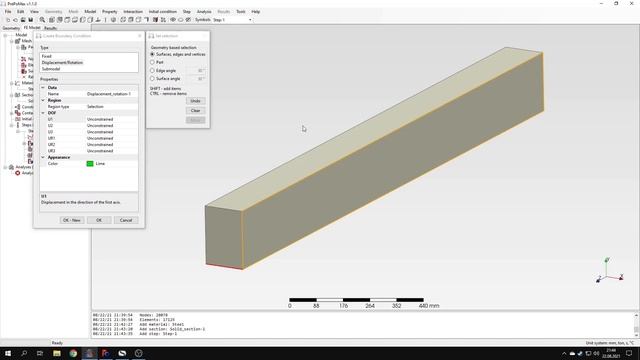640x360 pixels.
Task: Open Chrome from the taskbar
Action: click(x=73, y=353)
